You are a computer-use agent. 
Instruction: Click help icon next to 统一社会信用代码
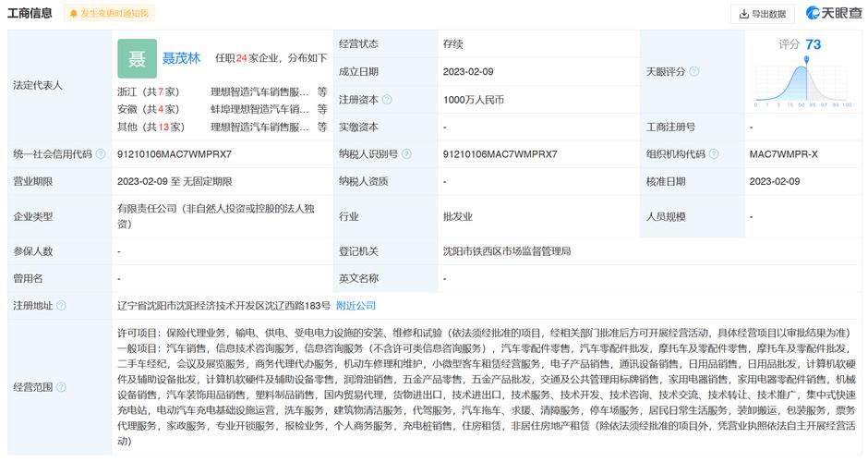coord(101,154)
